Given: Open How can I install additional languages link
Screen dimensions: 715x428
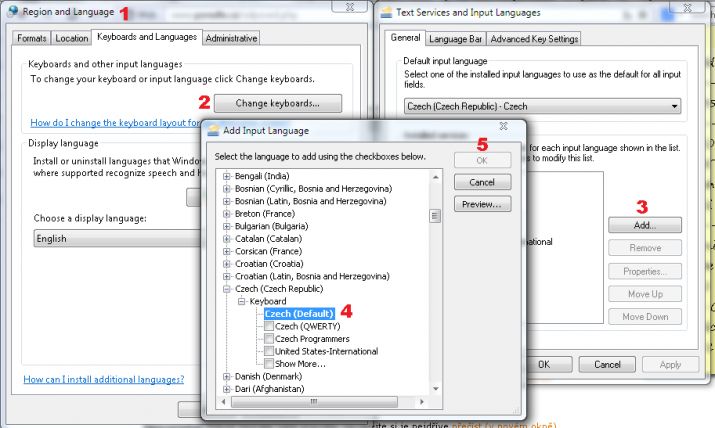Looking at the screenshot, I should [x=104, y=379].
